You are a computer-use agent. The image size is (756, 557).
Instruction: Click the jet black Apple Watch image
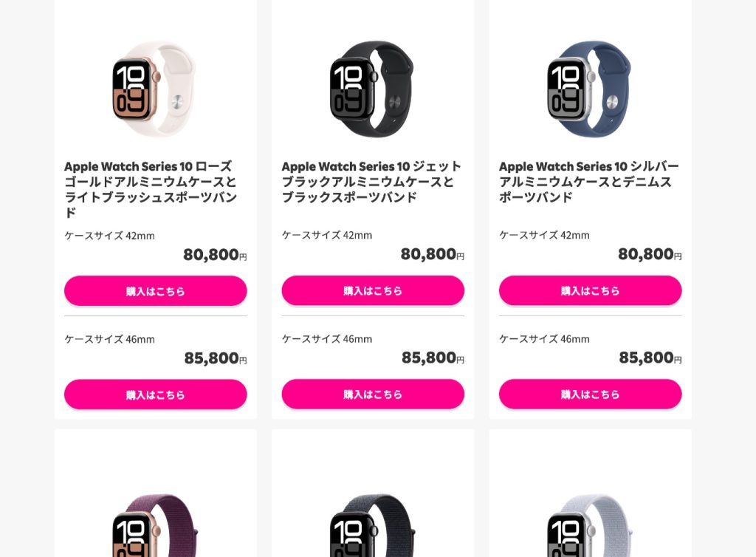[371, 89]
